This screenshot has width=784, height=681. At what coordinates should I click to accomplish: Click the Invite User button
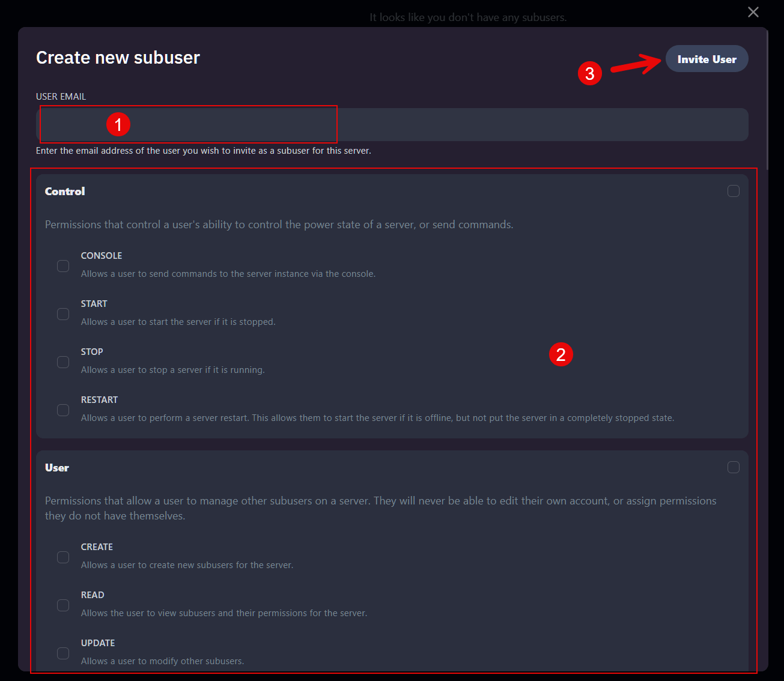click(x=707, y=58)
